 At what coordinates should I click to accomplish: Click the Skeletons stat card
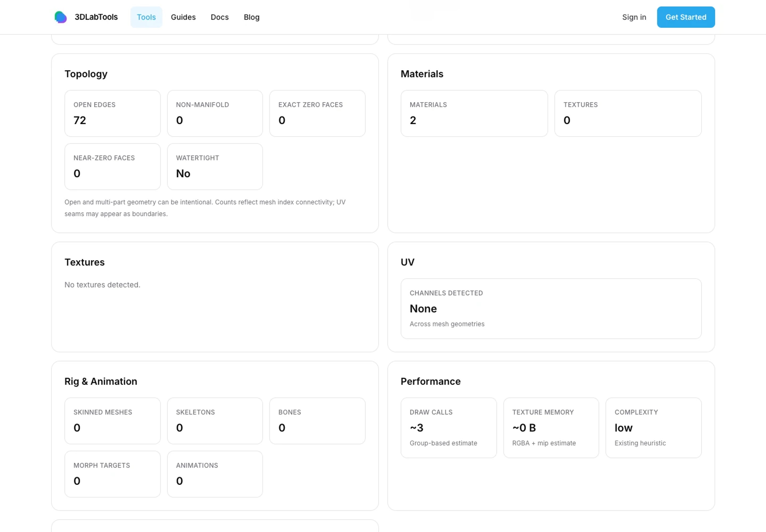tap(215, 421)
